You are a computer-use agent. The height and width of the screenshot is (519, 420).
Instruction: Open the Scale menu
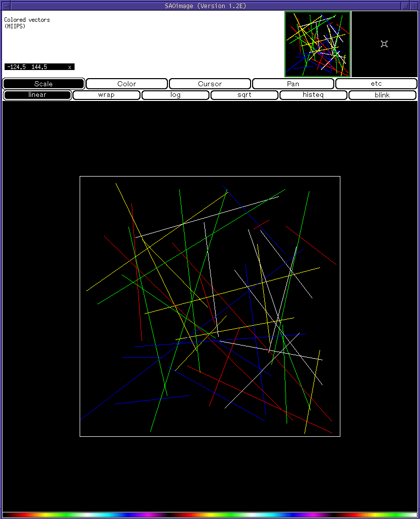[43, 83]
